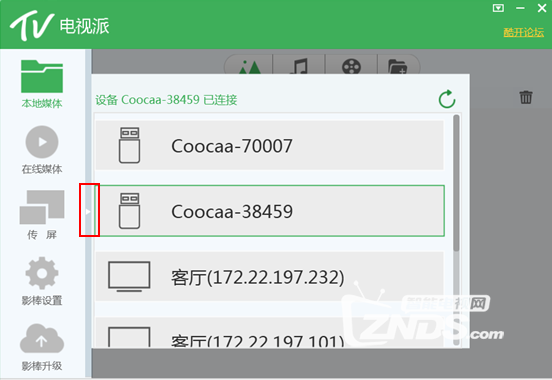Open the 在线媒体 online media section

tap(42, 150)
